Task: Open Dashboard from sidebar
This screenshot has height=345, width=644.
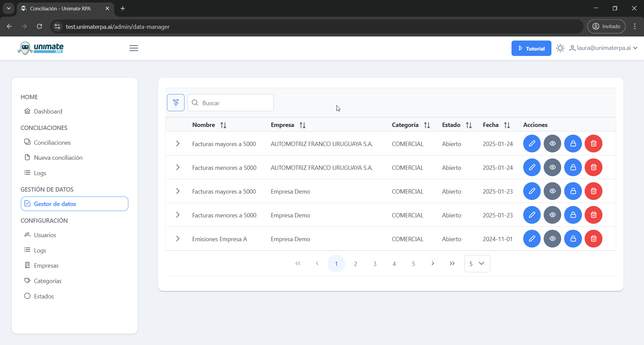Action: (x=43, y=112)
